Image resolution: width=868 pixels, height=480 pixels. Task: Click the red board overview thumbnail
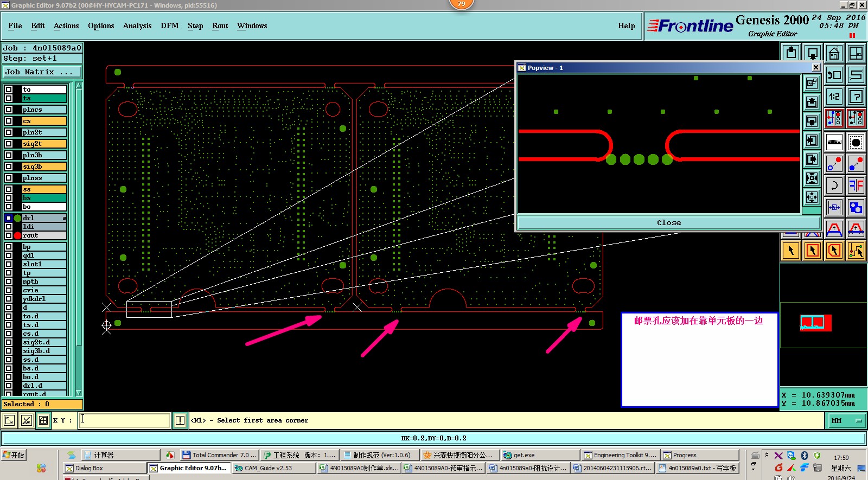815,323
